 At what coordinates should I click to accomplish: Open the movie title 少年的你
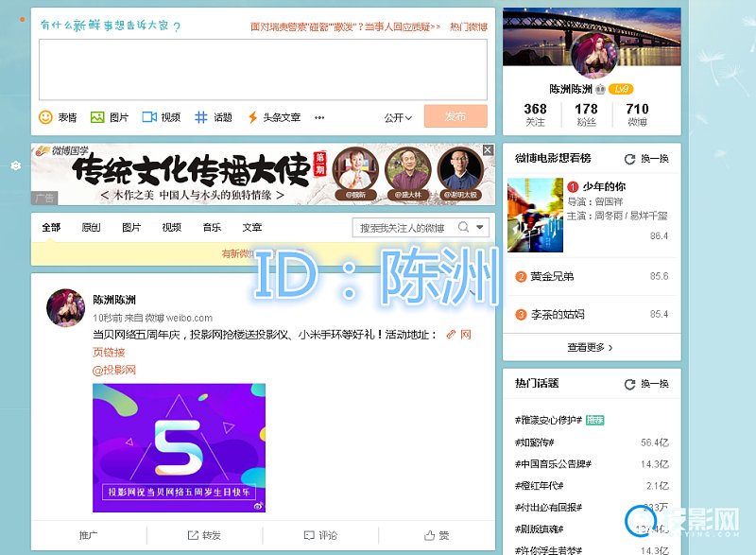click(x=604, y=186)
